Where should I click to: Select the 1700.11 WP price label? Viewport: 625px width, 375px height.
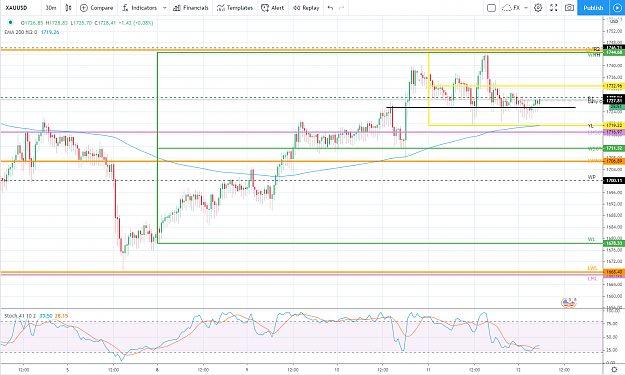pos(614,181)
